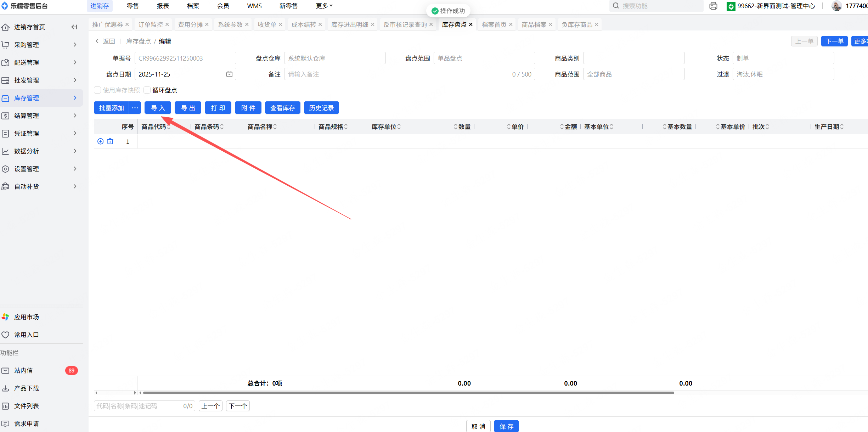
Task: Open calendar icon in 盘点日期 field
Action: [229, 74]
